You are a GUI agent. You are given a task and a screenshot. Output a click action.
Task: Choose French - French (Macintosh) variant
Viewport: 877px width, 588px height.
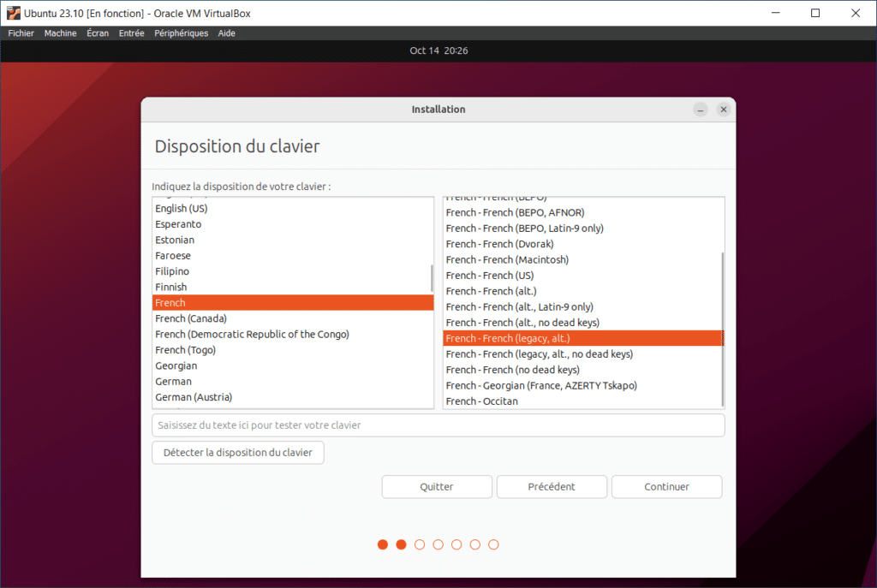tap(582, 259)
